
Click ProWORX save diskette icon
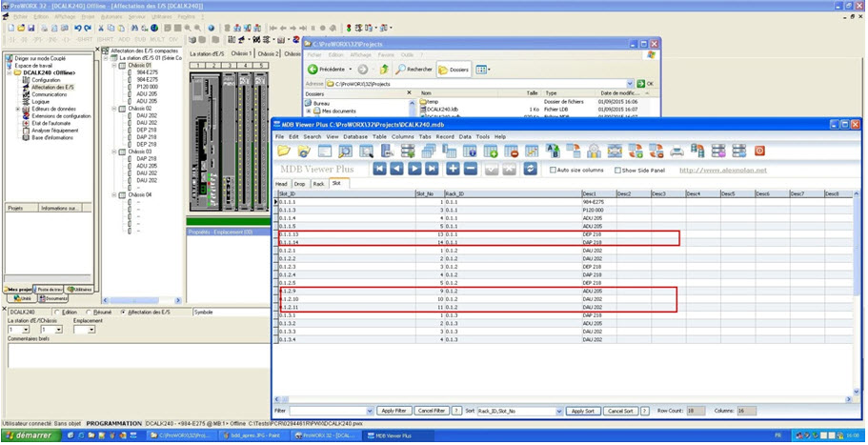31,28
